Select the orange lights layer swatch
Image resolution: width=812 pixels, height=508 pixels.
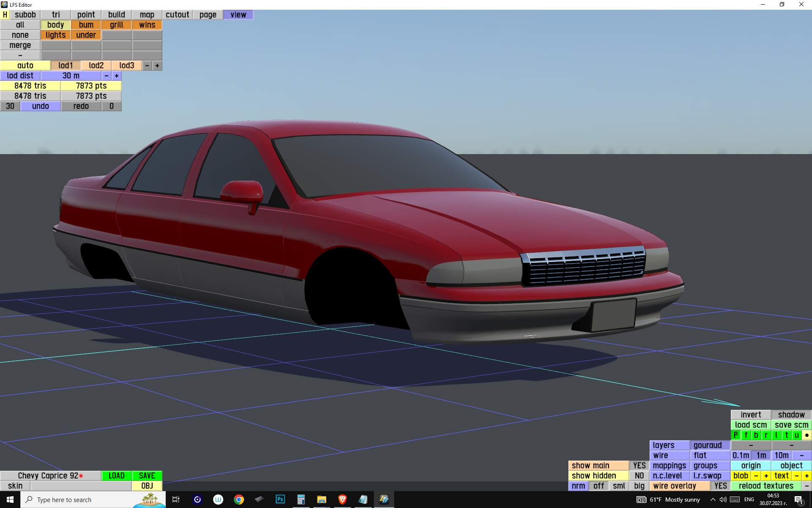[x=55, y=35]
